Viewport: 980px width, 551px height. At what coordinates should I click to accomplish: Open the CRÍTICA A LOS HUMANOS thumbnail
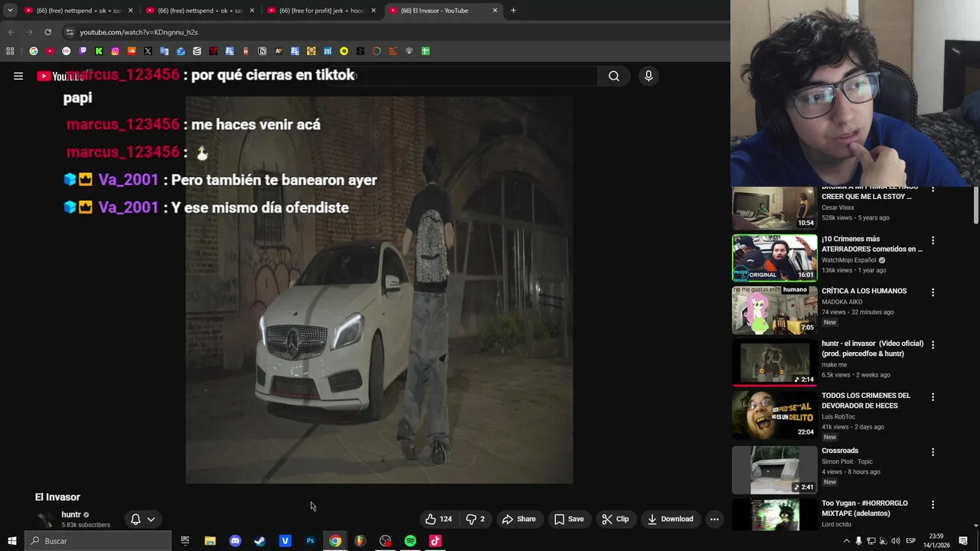pos(774,310)
